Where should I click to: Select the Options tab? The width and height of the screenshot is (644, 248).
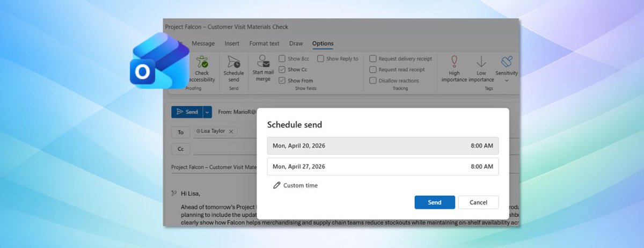323,43
